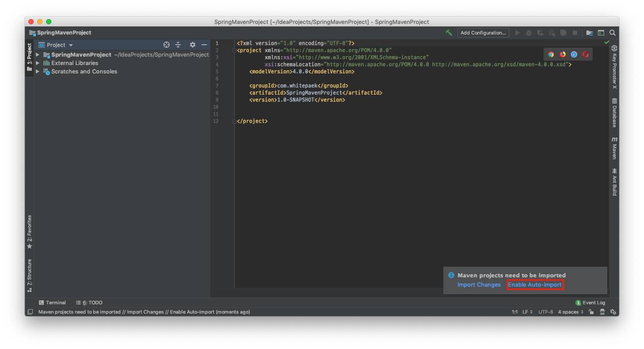Open pom.xml in Opera browser
Screen dimensions: 644x349
[x=586, y=54]
